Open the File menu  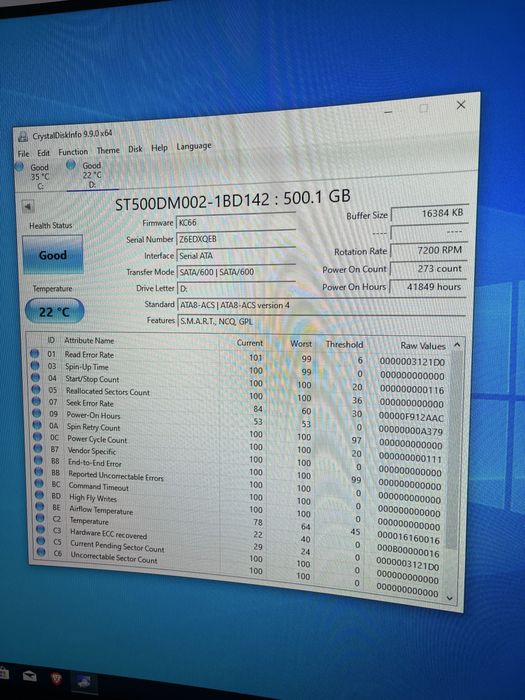pyautogui.click(x=23, y=154)
